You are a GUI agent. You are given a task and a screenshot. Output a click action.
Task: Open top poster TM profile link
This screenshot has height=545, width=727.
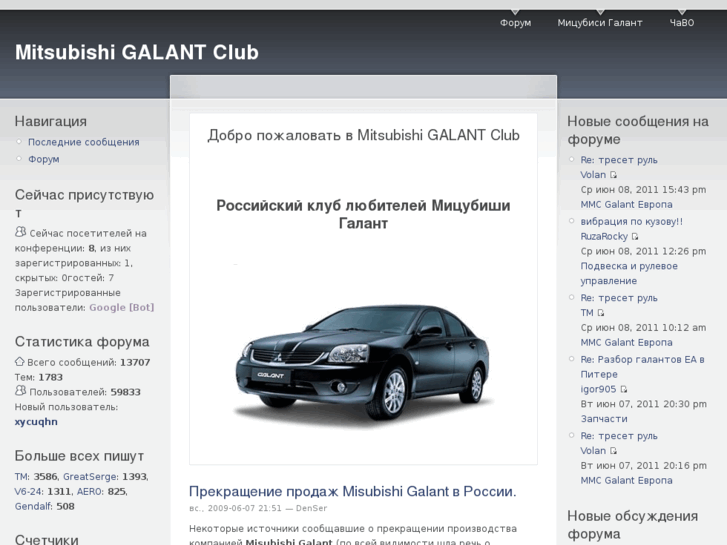point(21,477)
